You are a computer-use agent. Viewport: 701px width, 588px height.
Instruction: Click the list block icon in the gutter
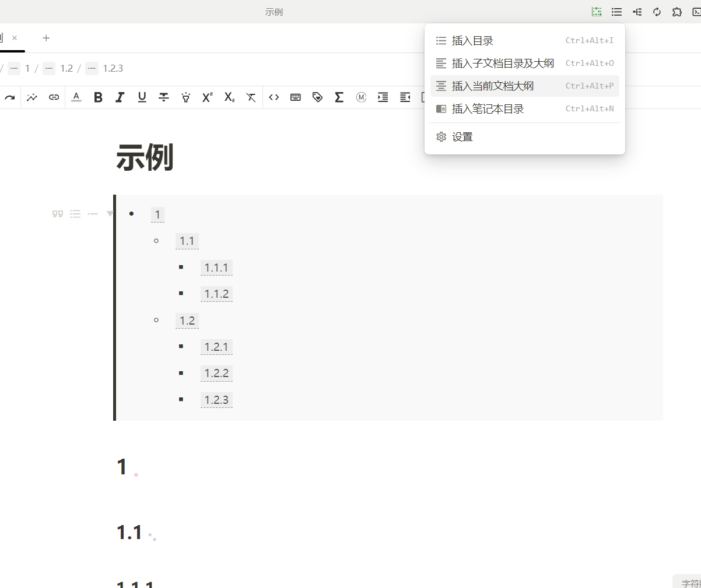click(x=75, y=214)
